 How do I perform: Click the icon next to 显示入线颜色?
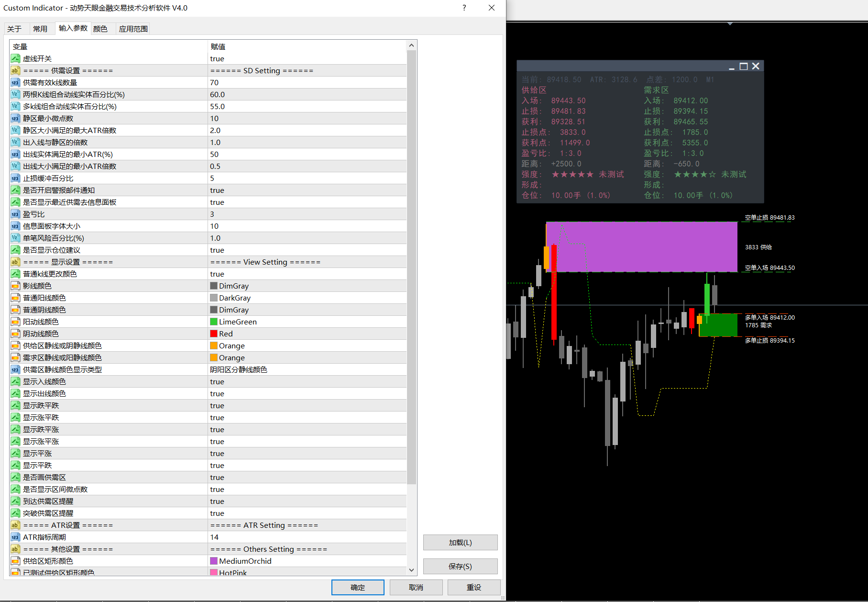coord(15,381)
